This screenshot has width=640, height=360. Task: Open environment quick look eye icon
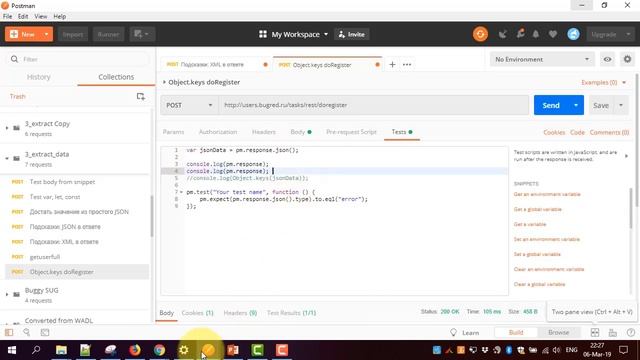click(607, 60)
